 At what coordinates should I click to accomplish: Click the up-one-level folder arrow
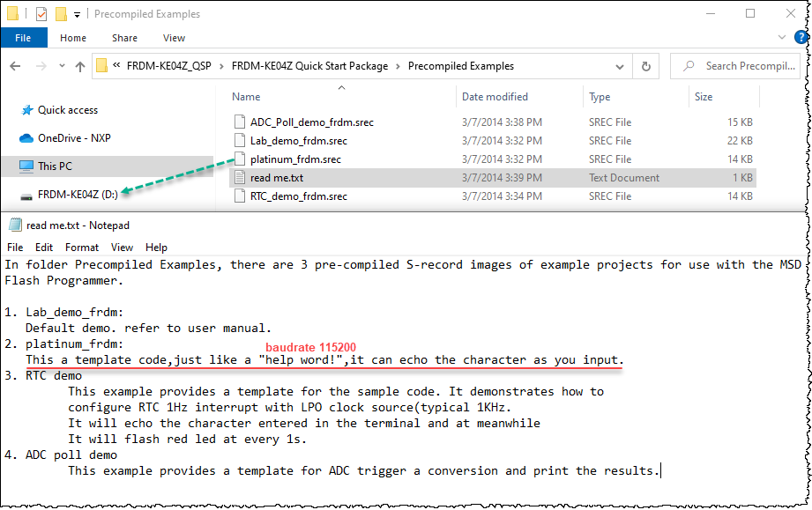click(79, 66)
